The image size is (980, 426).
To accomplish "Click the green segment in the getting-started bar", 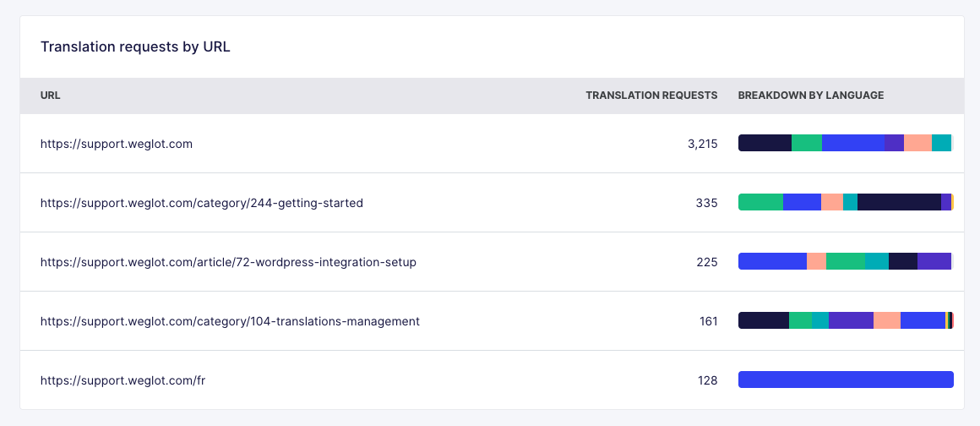I will (x=760, y=202).
